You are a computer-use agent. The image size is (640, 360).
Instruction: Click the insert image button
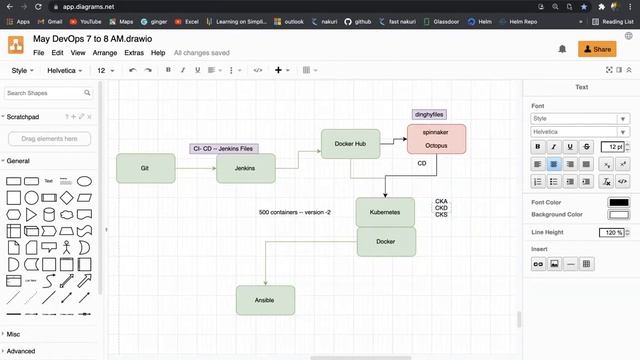[x=554, y=264]
